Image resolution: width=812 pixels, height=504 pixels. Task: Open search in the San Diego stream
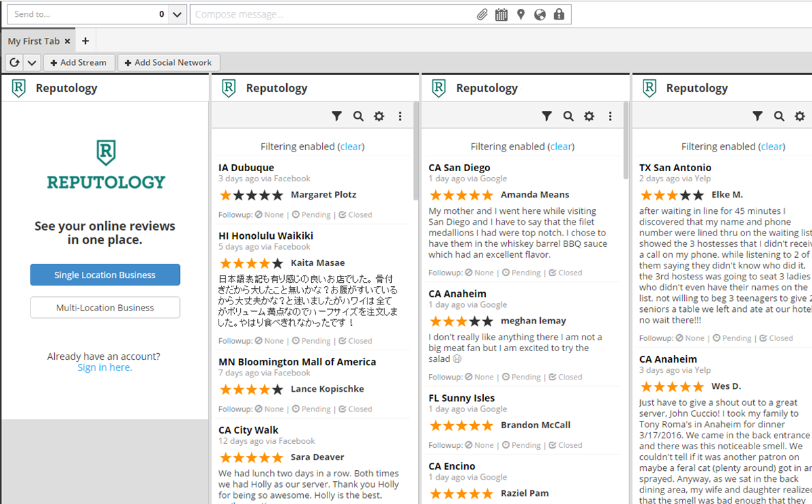point(568,116)
